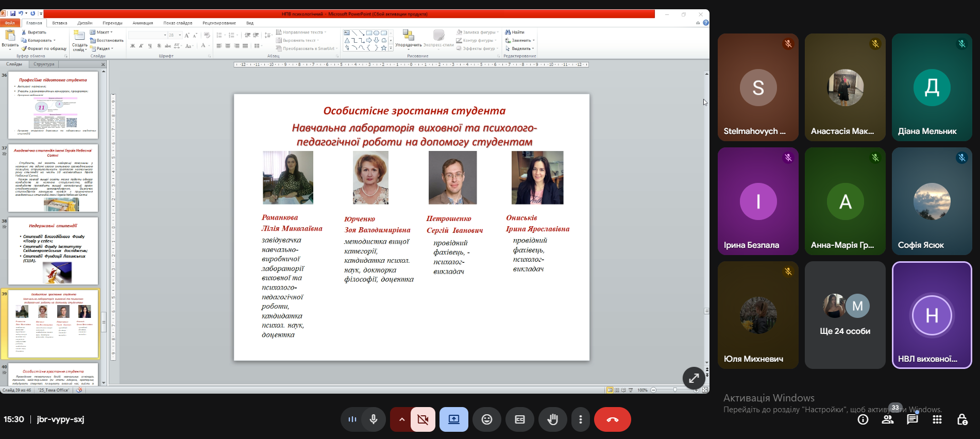Viewport: 980px width, 439px height.
Task: Click the Найти button in ribbon
Action: (515, 32)
